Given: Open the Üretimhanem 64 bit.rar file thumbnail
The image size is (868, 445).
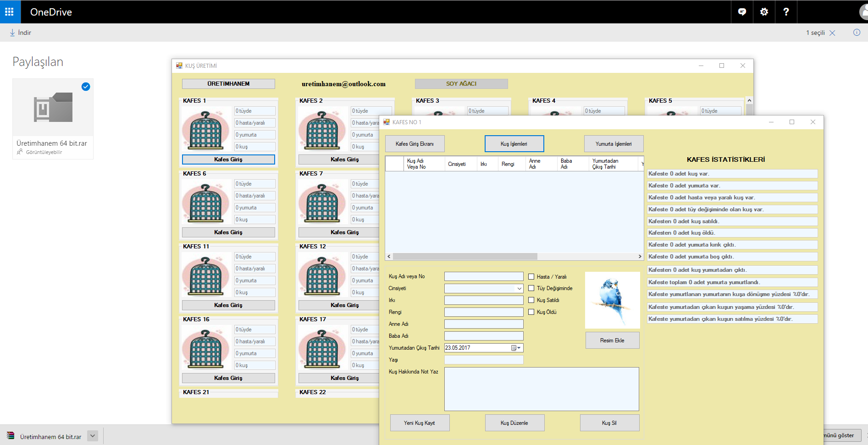Looking at the screenshot, I should click(x=53, y=107).
